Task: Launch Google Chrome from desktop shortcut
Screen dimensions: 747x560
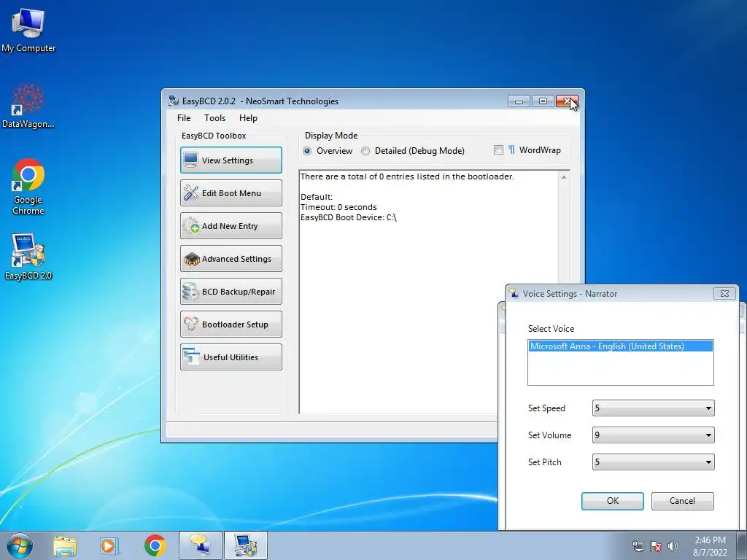Action: pos(28,187)
